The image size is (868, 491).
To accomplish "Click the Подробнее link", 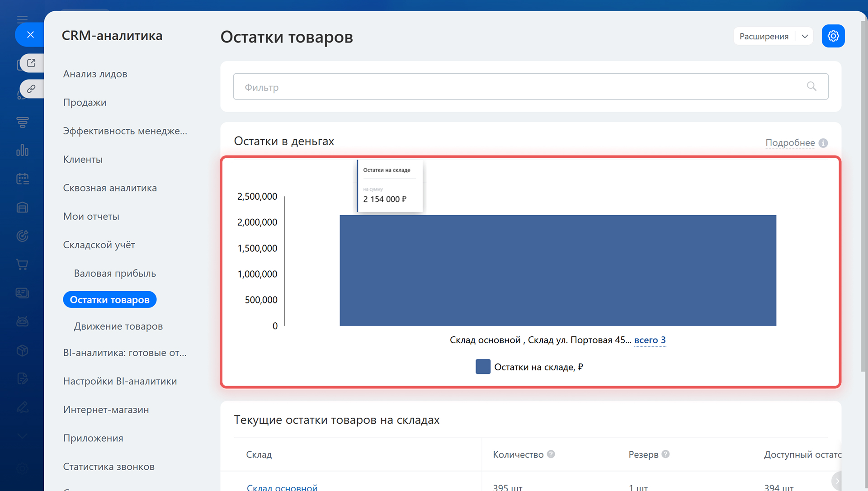I will (790, 143).
